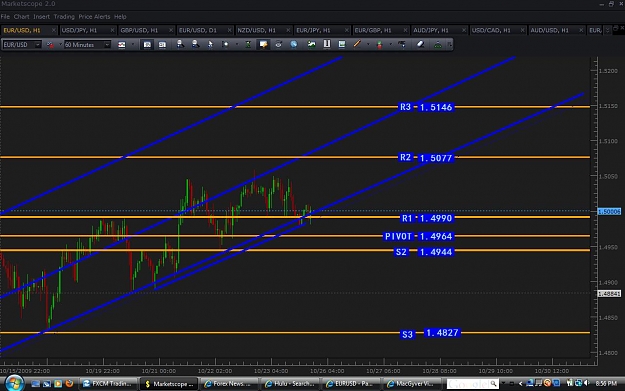Screen dimensions: 625x391
Task: Expand the arrow next to chart type icon
Action: [x=60, y=45]
